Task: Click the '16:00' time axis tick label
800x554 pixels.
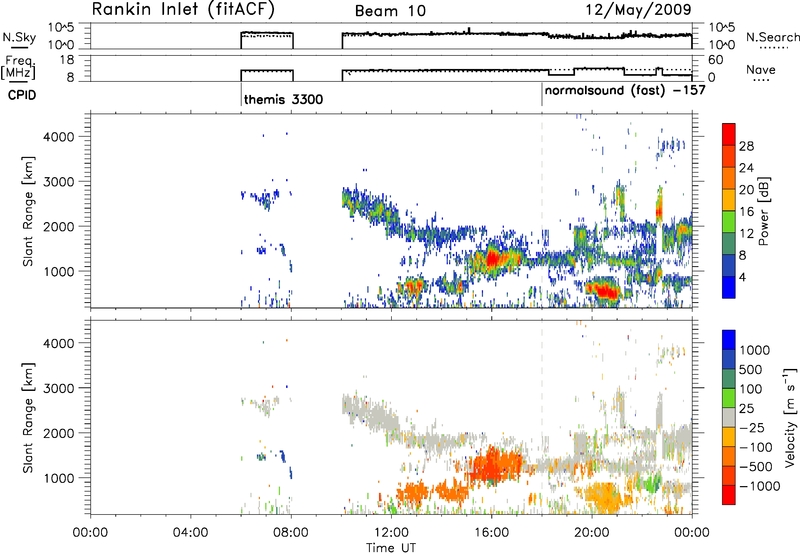Action: pyautogui.click(x=491, y=533)
